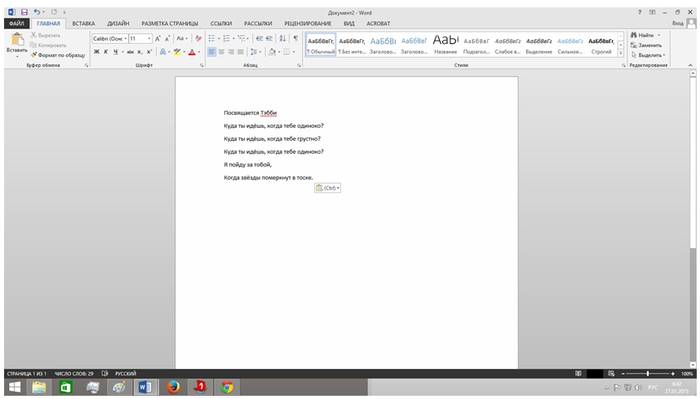This screenshot has width=700, height=399.
Task: Increase paragraph indent
Action: point(269,39)
